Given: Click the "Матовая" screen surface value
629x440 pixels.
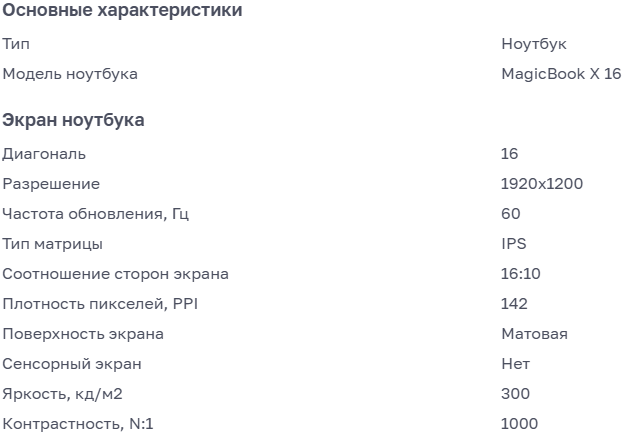Looking at the screenshot, I should [x=534, y=334].
